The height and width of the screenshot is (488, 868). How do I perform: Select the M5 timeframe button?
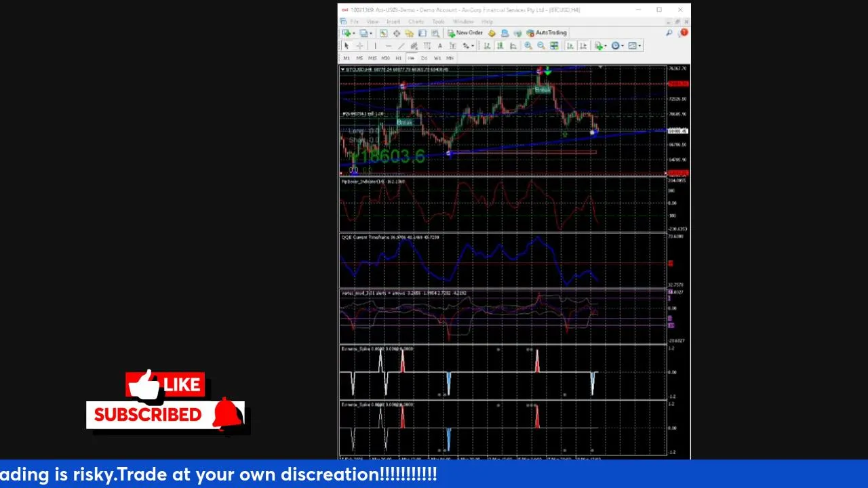[x=359, y=58]
